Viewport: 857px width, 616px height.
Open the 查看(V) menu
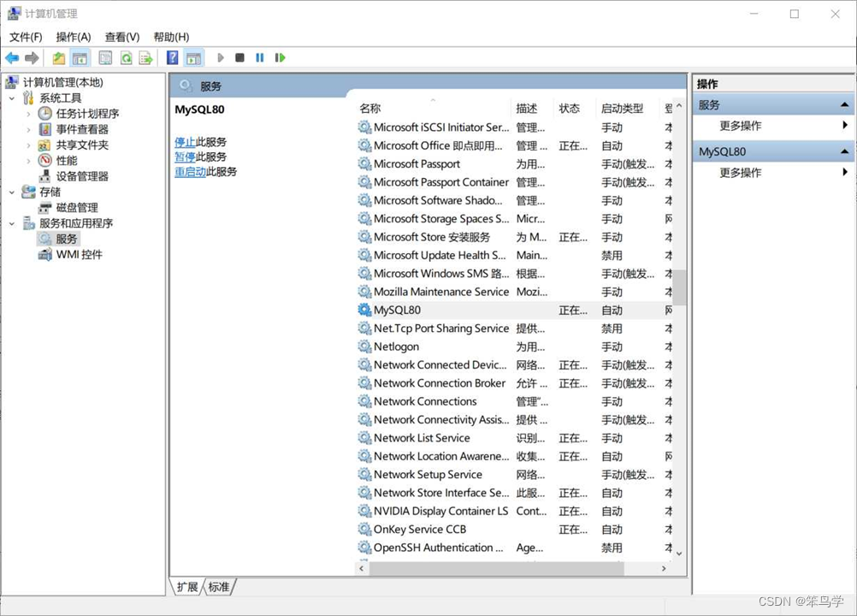click(x=122, y=37)
